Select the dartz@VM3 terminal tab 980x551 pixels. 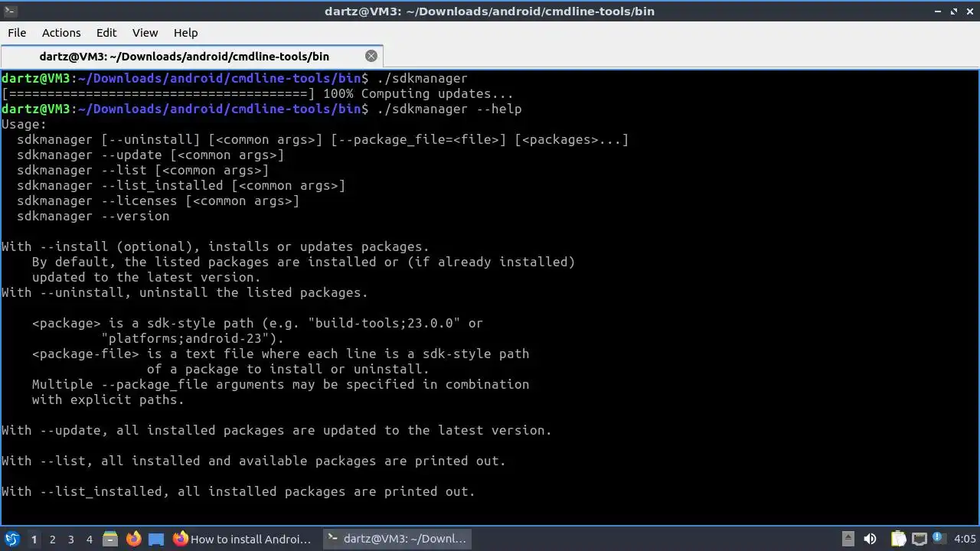point(191,56)
